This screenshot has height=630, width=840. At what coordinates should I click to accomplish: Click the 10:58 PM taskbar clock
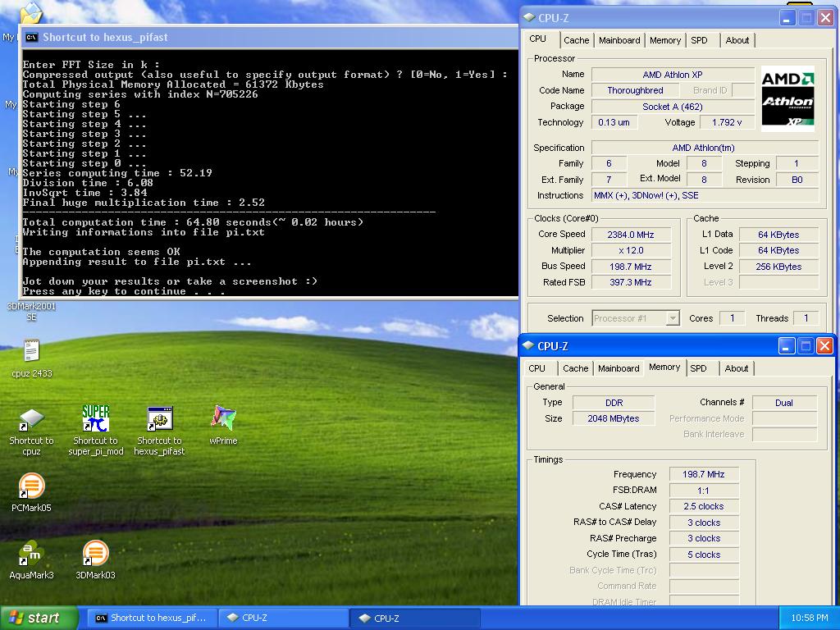click(x=809, y=618)
